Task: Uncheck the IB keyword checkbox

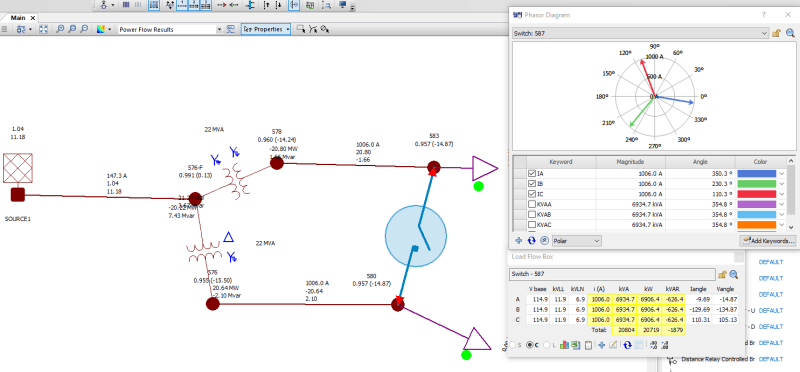Action: 532,184
